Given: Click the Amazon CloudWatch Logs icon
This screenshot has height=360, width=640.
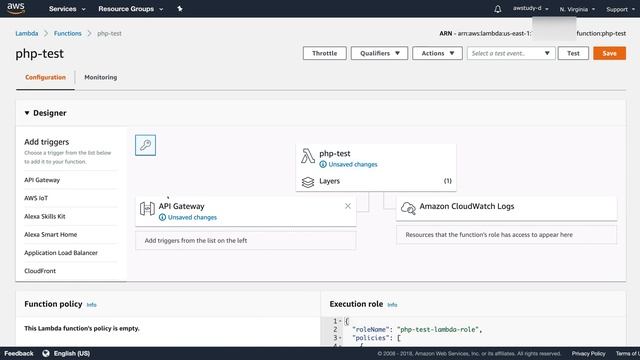Looking at the screenshot, I should (408, 208).
